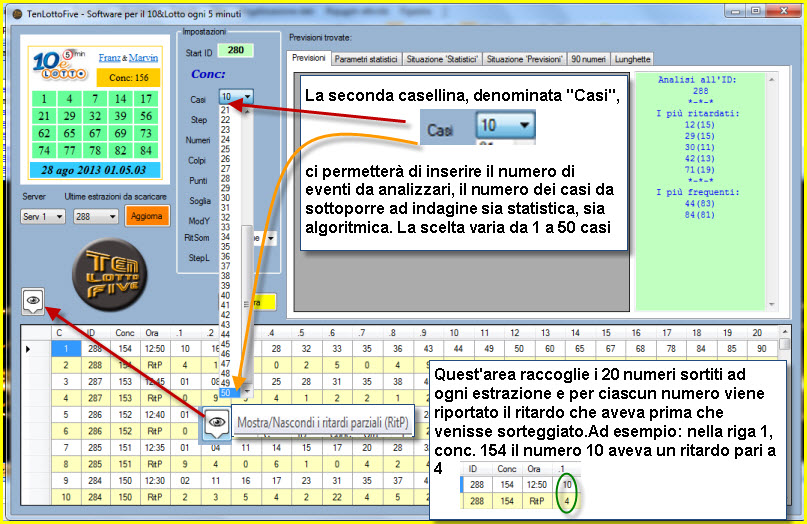Toggle the eye button showing partial delays
This screenshot has width=807, height=524.
33,301
